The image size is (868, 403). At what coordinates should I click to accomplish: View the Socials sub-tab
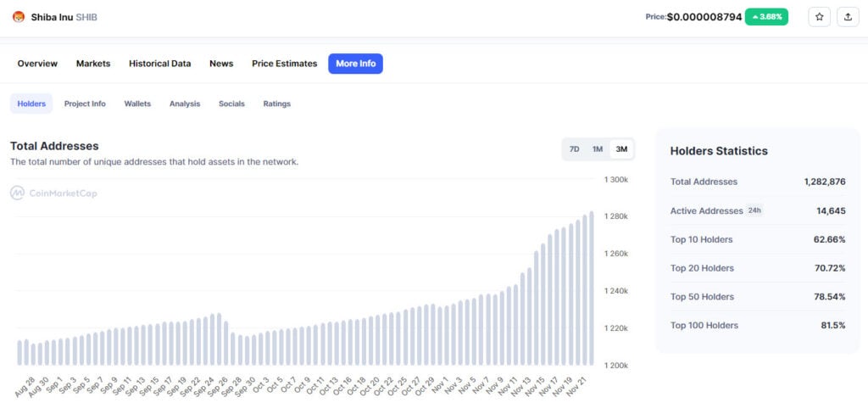[231, 104]
